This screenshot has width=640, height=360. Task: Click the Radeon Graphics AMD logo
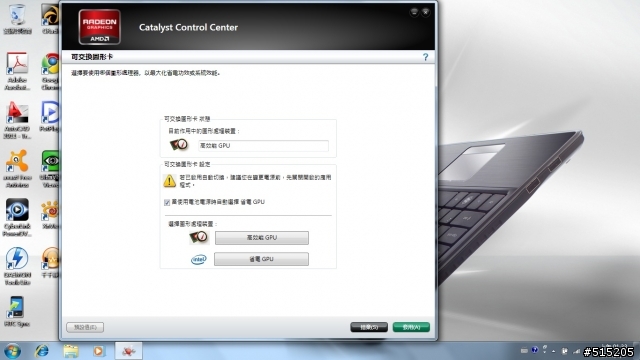100,27
